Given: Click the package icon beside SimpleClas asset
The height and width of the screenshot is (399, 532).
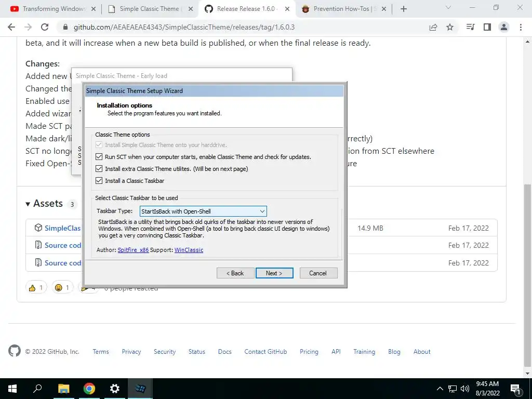Looking at the screenshot, I should (38, 228).
